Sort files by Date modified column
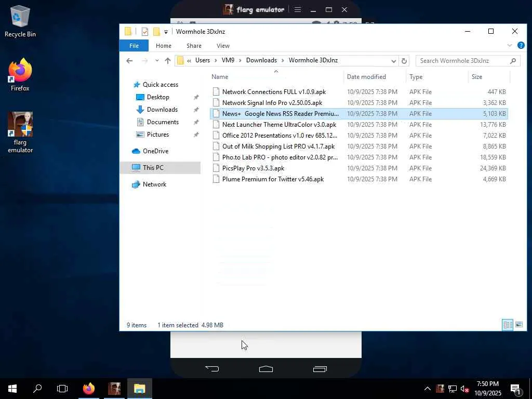532x399 pixels. [366, 77]
